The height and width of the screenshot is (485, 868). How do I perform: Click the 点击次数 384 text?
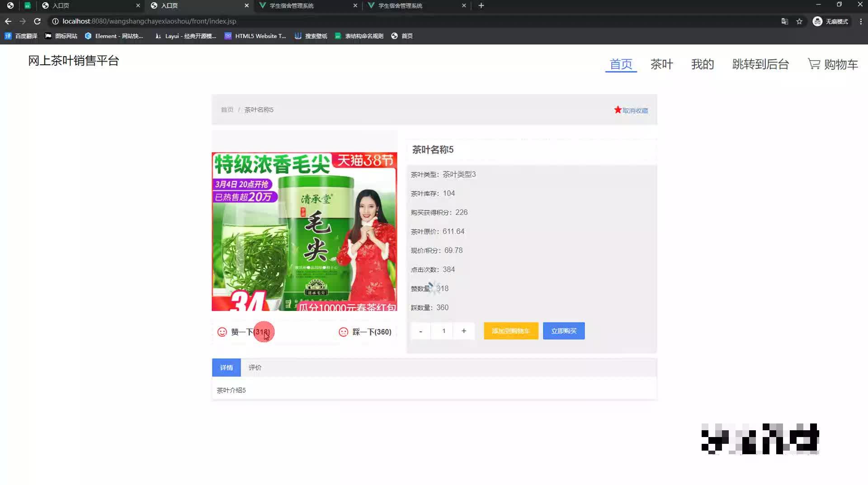tap(433, 269)
